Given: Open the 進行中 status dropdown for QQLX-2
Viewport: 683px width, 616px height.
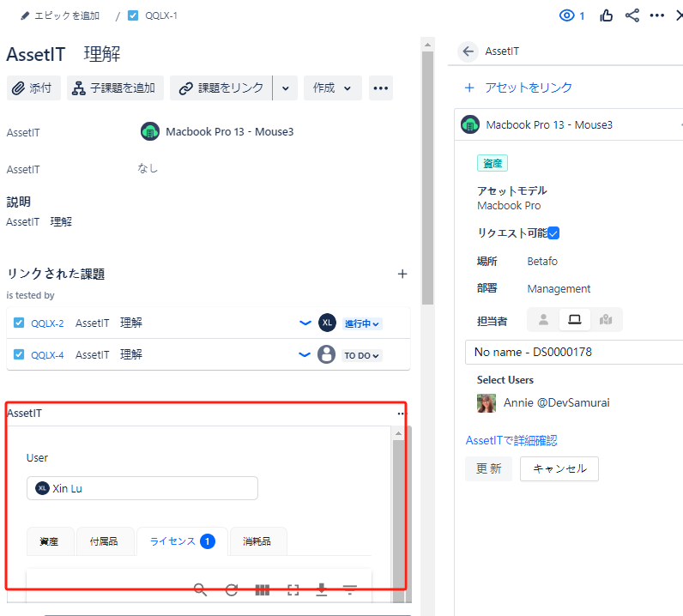Looking at the screenshot, I should tap(362, 323).
